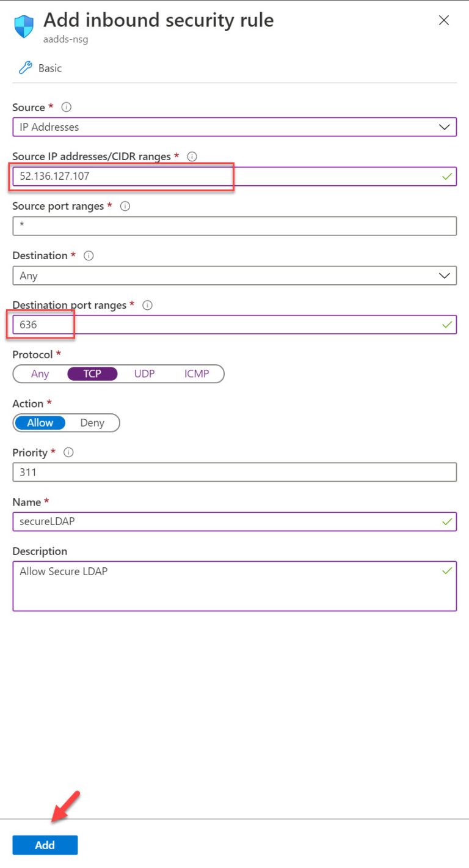Open the info tooltip next to Destination
The width and height of the screenshot is (469, 868).
click(89, 256)
